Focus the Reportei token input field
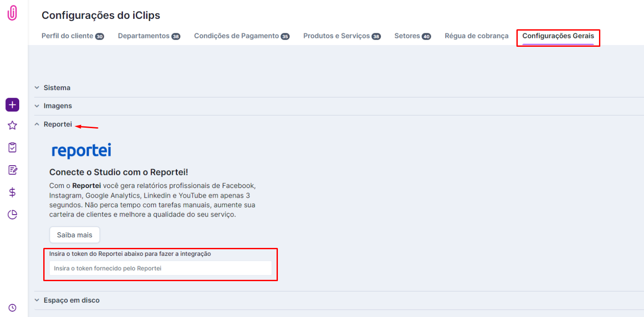Screen dimensions: 644x317 click(160, 268)
